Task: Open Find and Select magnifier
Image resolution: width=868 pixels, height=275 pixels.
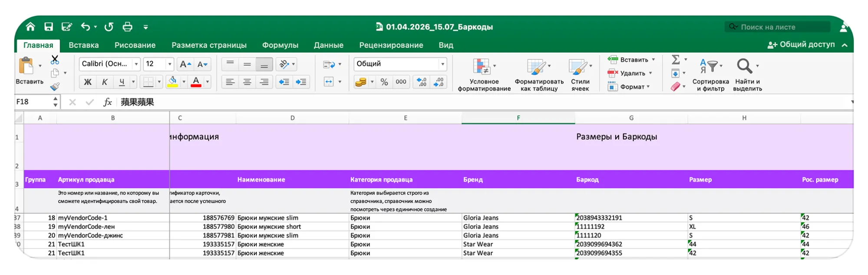Action: coord(747,75)
